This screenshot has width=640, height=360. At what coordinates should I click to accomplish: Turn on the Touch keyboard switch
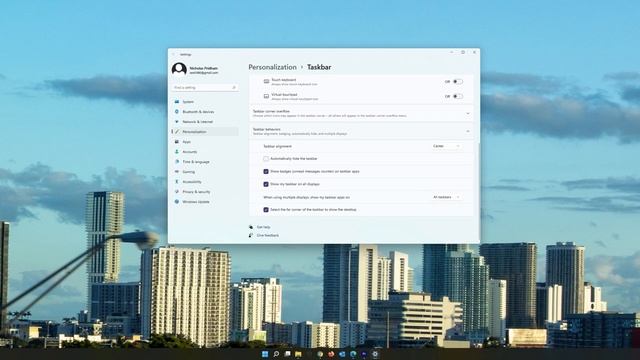[458, 82]
